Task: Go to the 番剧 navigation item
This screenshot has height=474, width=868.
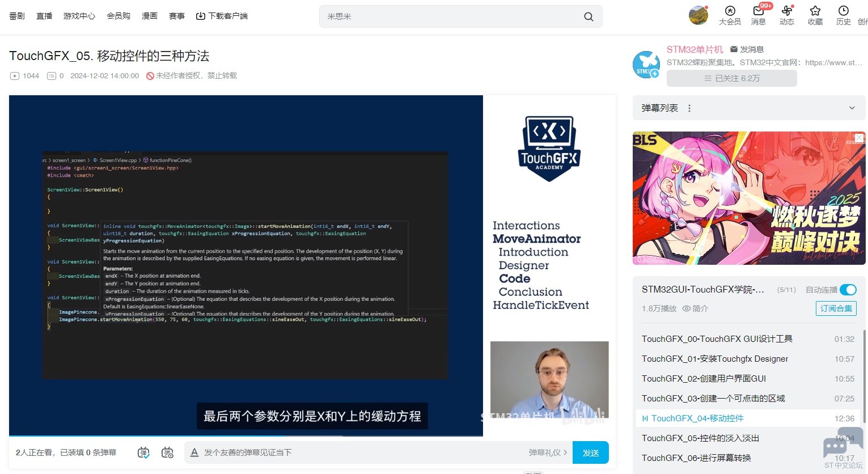Action: (x=17, y=16)
